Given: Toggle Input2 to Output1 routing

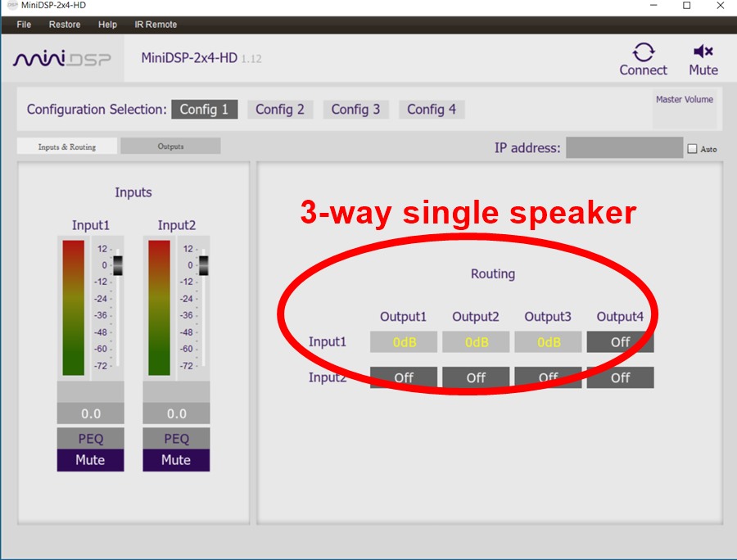Looking at the screenshot, I should (404, 377).
